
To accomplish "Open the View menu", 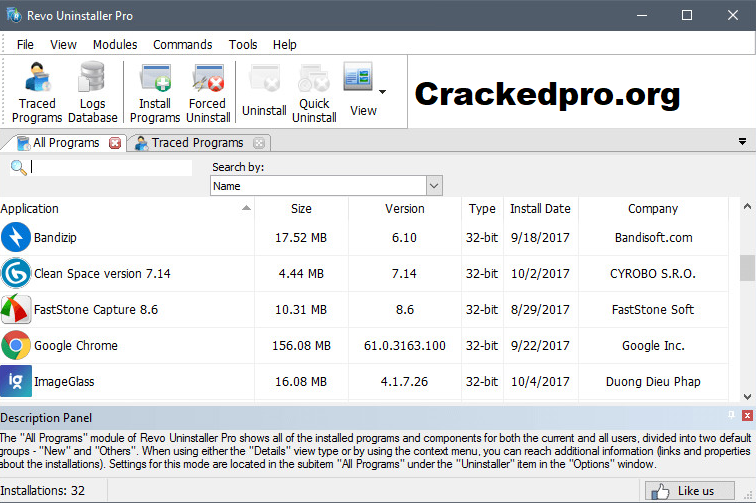I will coord(63,44).
